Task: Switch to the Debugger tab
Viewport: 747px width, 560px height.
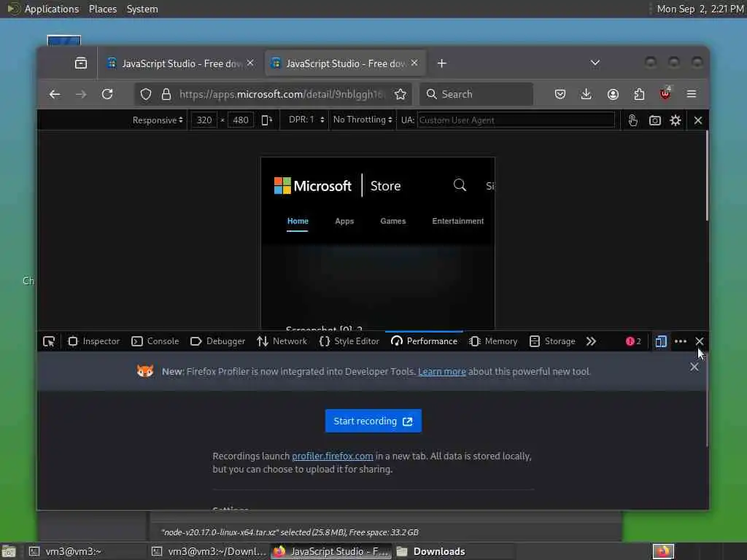Action: [x=217, y=341]
